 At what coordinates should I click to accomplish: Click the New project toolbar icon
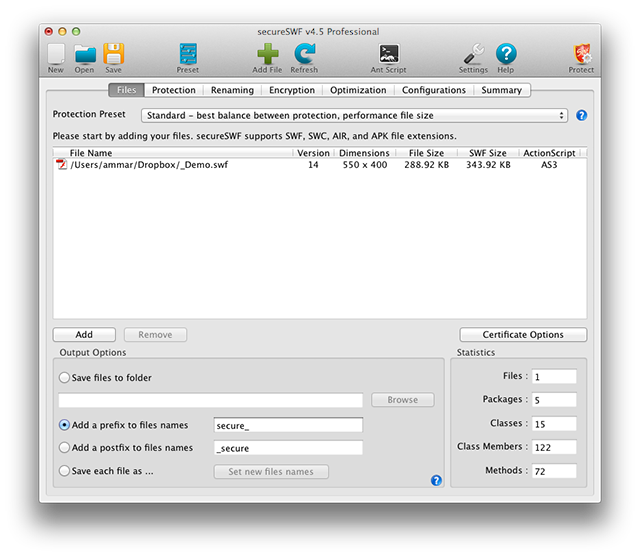[56, 55]
